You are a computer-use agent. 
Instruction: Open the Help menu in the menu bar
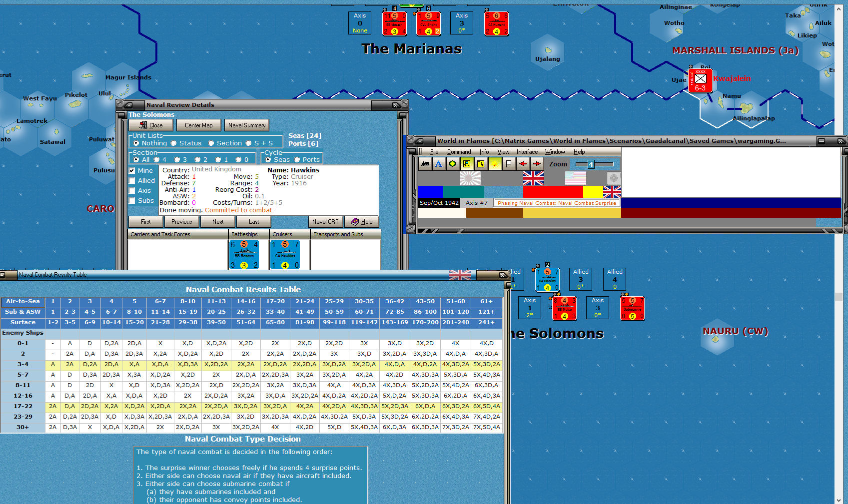[x=579, y=152]
